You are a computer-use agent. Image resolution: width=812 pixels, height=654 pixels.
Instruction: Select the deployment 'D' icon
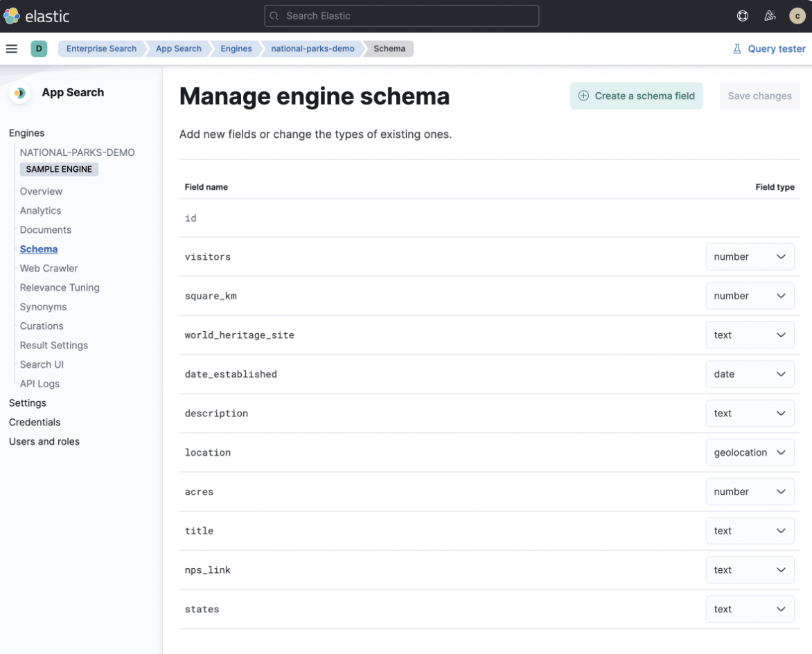click(39, 48)
